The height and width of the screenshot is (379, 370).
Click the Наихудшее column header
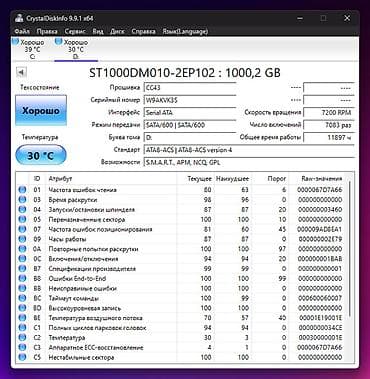pyautogui.click(x=232, y=179)
